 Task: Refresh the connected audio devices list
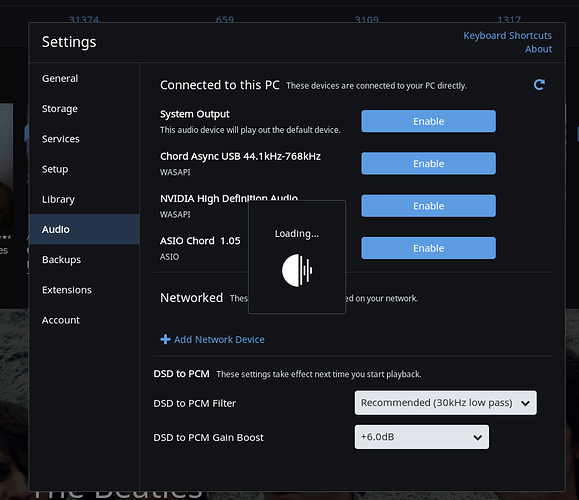pyautogui.click(x=539, y=85)
